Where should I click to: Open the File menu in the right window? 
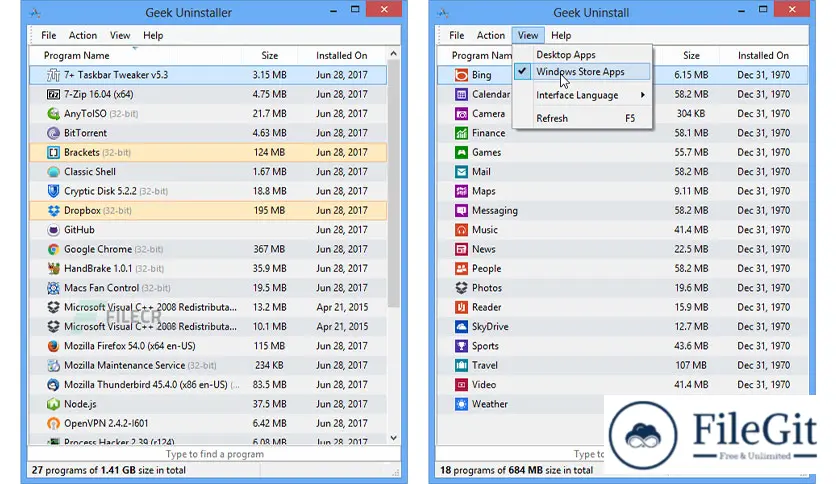(456, 35)
